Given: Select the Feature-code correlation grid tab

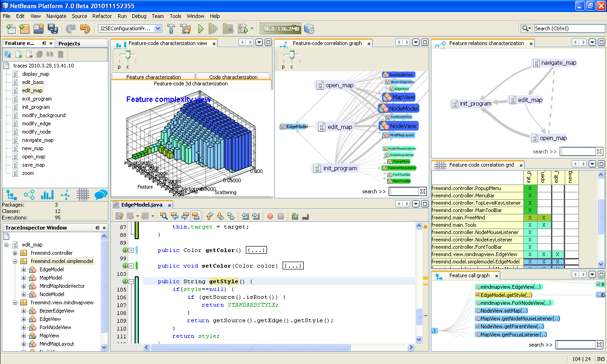Looking at the screenshot, I should pyautogui.click(x=477, y=165).
